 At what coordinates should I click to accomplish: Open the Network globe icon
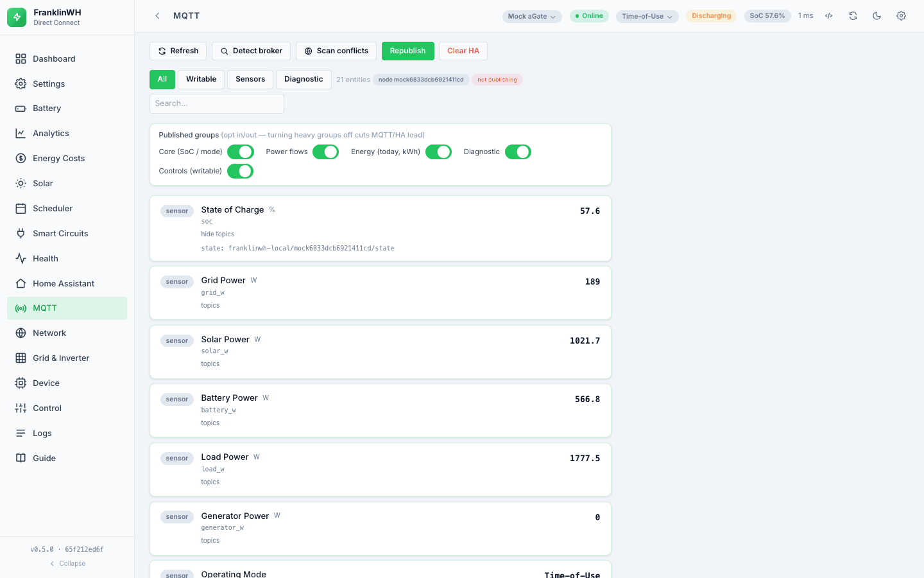pos(21,333)
